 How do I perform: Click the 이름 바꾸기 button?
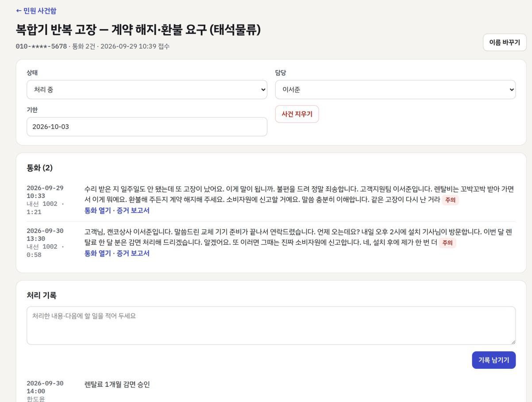[x=505, y=42]
